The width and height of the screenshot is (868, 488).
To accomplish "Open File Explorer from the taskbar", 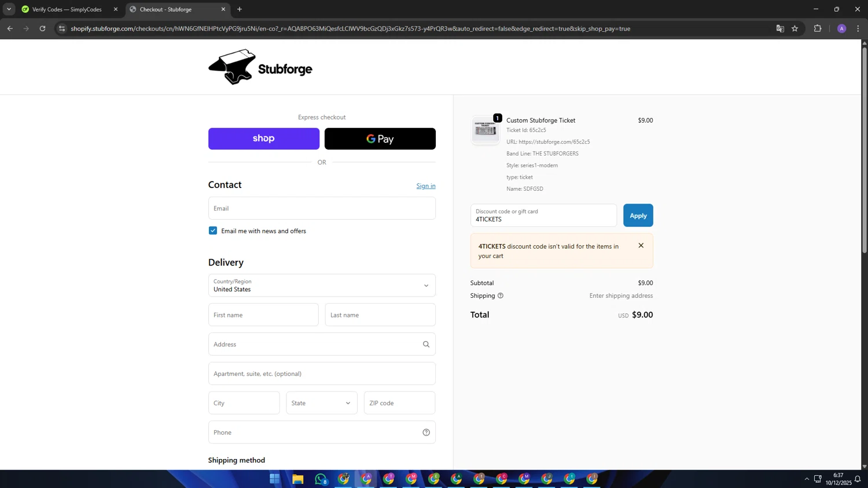I will tap(297, 479).
